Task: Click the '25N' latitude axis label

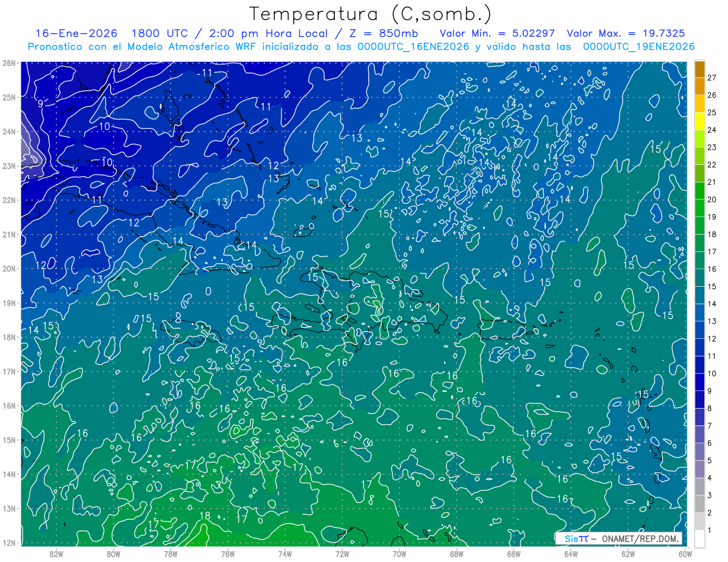Action: click(9, 97)
